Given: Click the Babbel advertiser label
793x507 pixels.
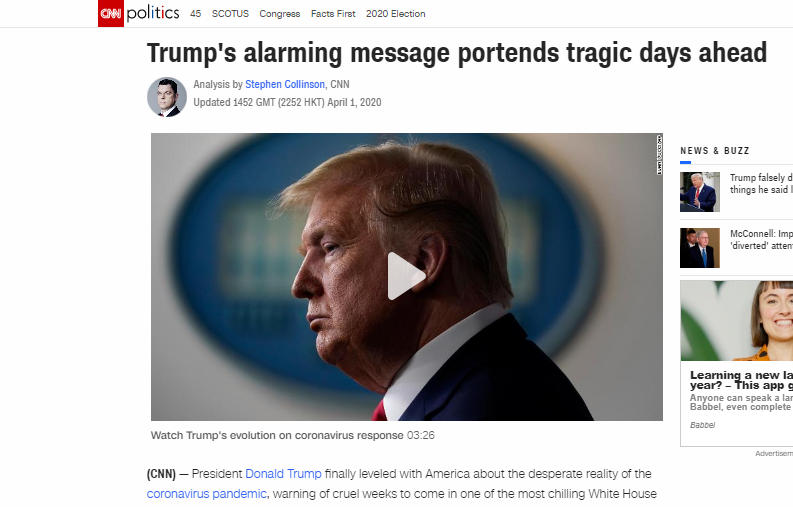Looking at the screenshot, I should point(702,425).
